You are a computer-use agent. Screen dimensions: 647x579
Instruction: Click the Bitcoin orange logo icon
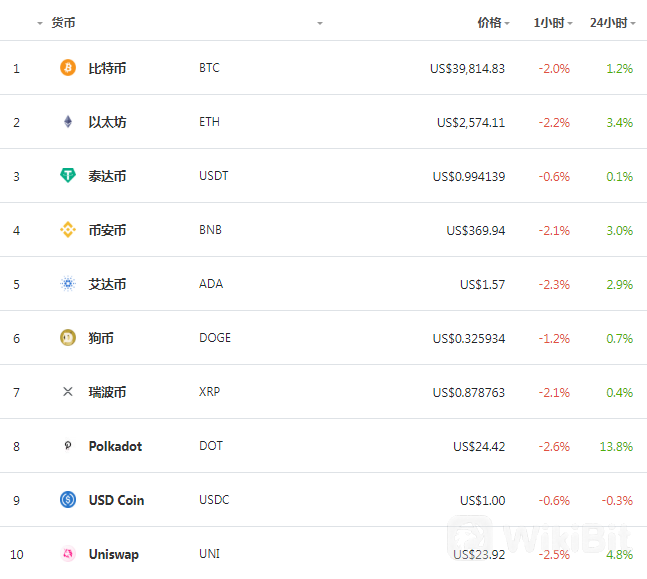pos(68,68)
